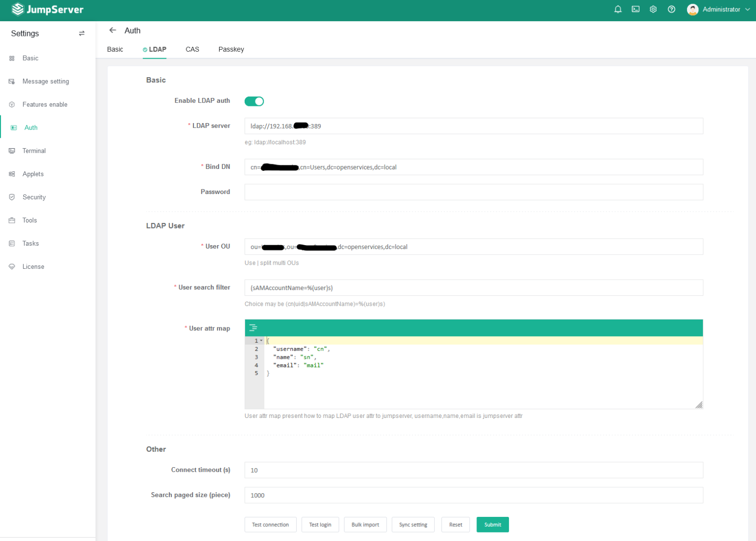This screenshot has width=756, height=541.
Task: Click the "username": "cn" line in editor
Action: tap(301, 349)
